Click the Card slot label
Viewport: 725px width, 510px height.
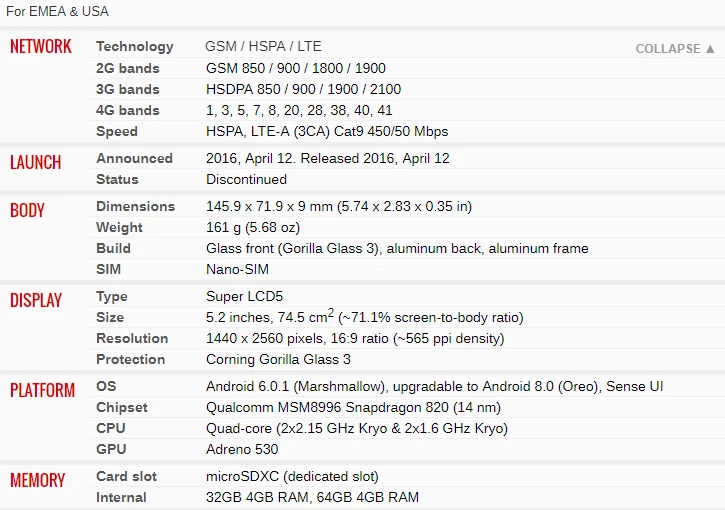click(126, 476)
